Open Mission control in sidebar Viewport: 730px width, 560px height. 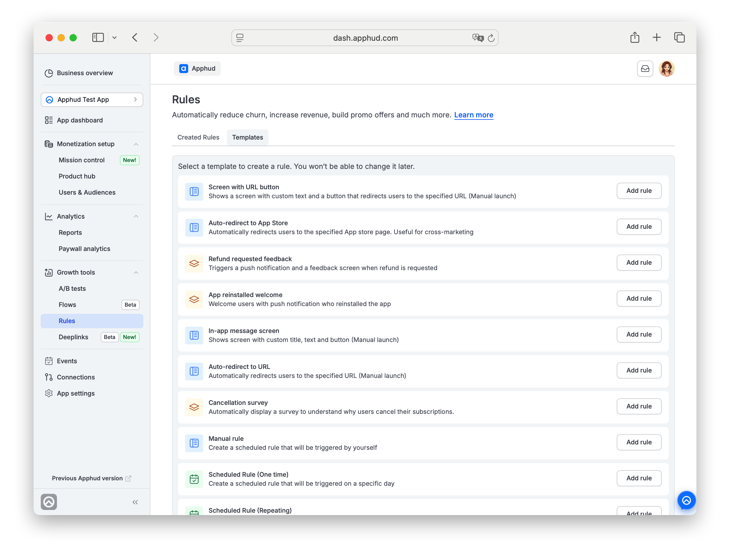(x=92, y=160)
